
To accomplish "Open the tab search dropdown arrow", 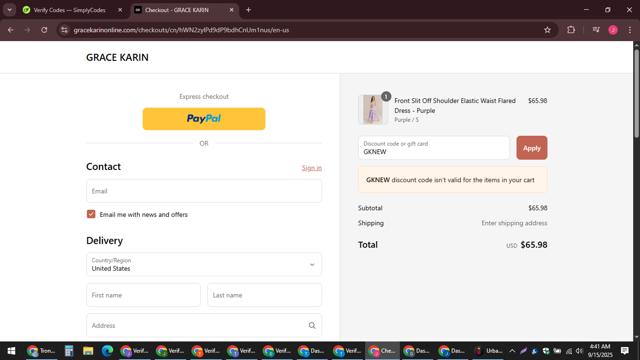I will pos(9,10).
